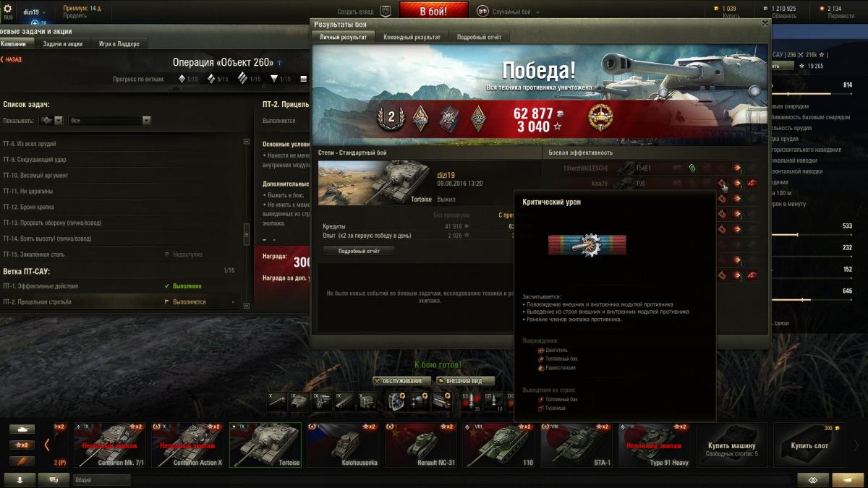Click Купить under the gold balance
This screenshot has height=488, width=868.
[x=730, y=16]
